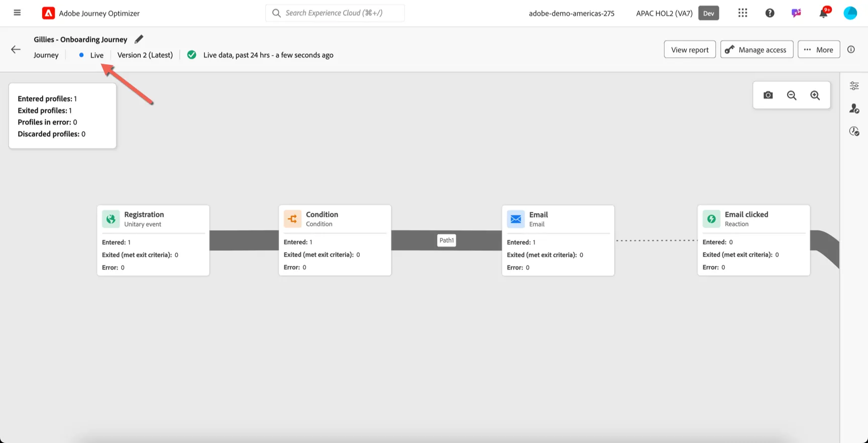Open the report check side panel icon
Screen dimensions: 868x443
[854, 131]
